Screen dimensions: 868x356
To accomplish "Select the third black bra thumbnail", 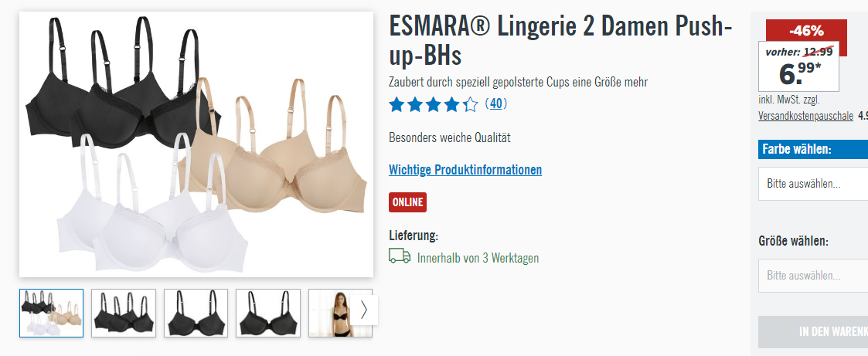I will tap(196, 313).
